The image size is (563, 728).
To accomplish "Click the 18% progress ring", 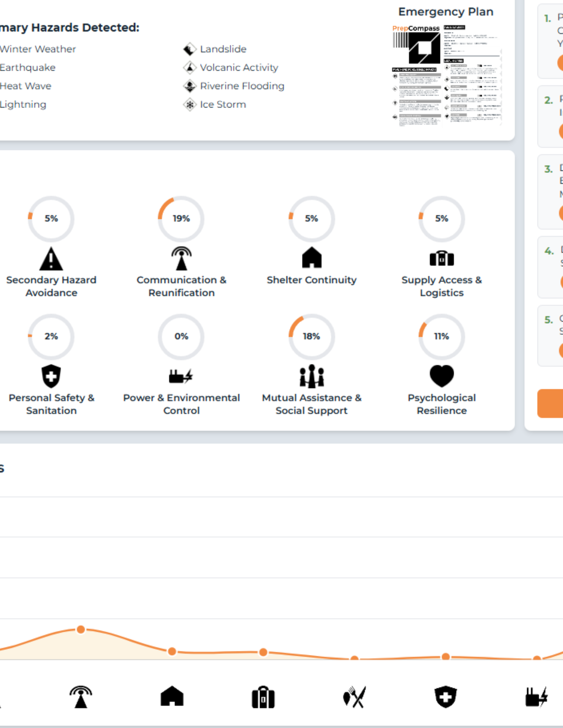I will point(312,337).
